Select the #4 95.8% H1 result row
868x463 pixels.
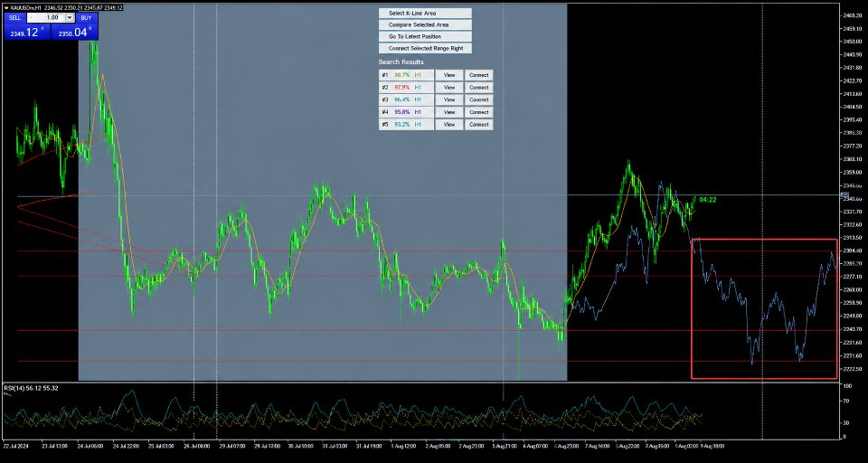(x=406, y=112)
